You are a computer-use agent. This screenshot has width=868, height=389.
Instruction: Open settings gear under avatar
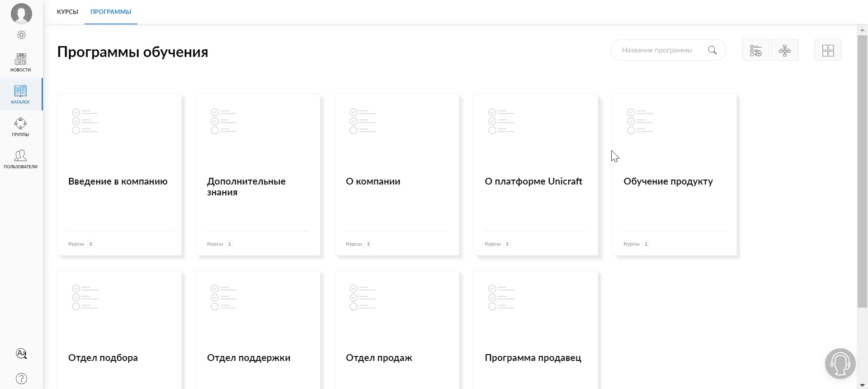(x=21, y=35)
